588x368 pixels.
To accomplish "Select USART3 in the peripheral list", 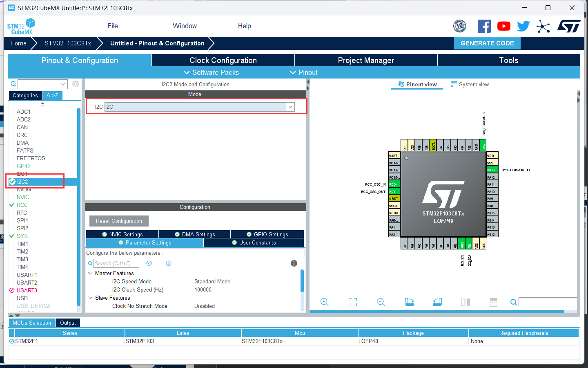I will click(27, 290).
